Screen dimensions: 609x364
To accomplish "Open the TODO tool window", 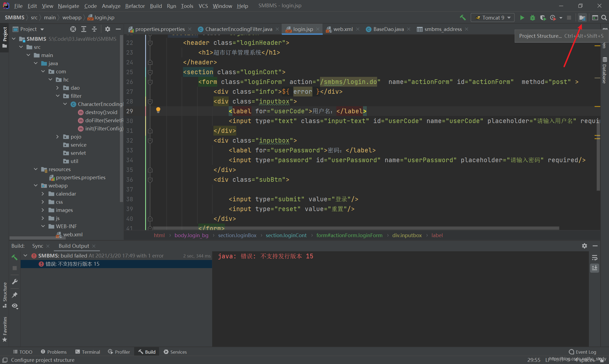I will (x=23, y=352).
